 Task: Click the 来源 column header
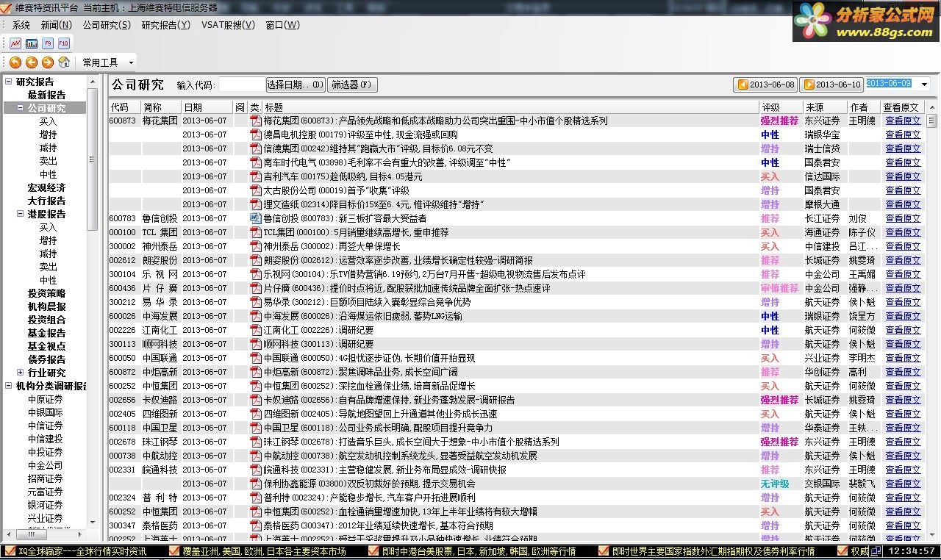(x=825, y=107)
